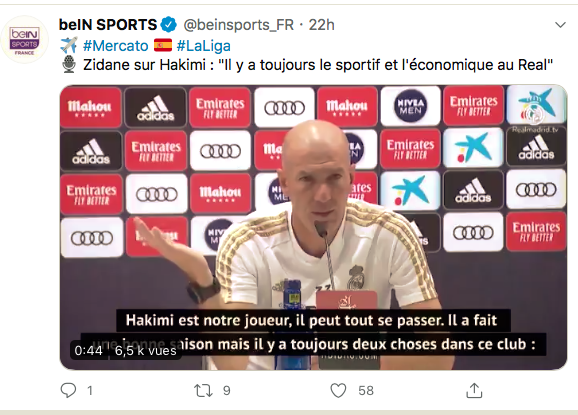This screenshot has width=578, height=415.
Task: Open the 22h timestamp link
Action: tap(321, 25)
